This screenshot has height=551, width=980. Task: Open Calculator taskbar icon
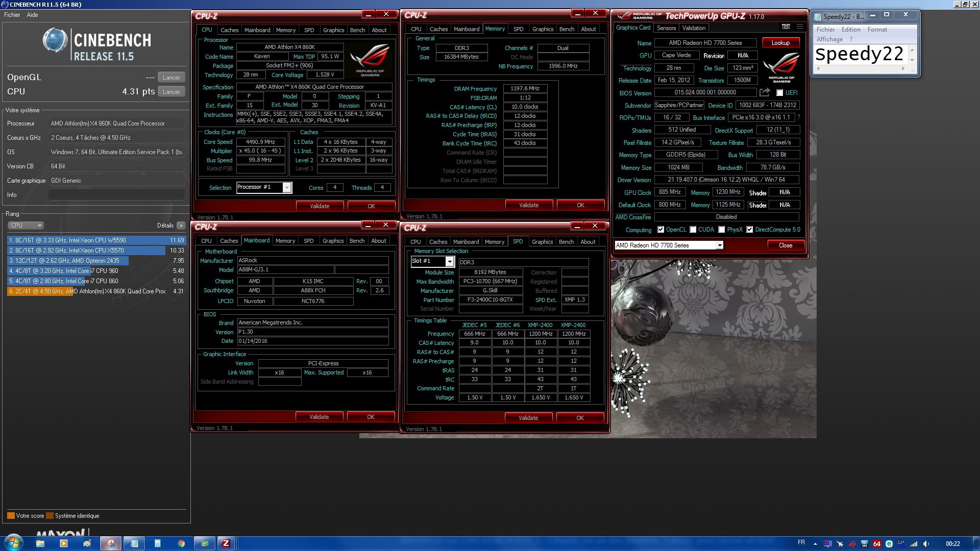tap(158, 543)
